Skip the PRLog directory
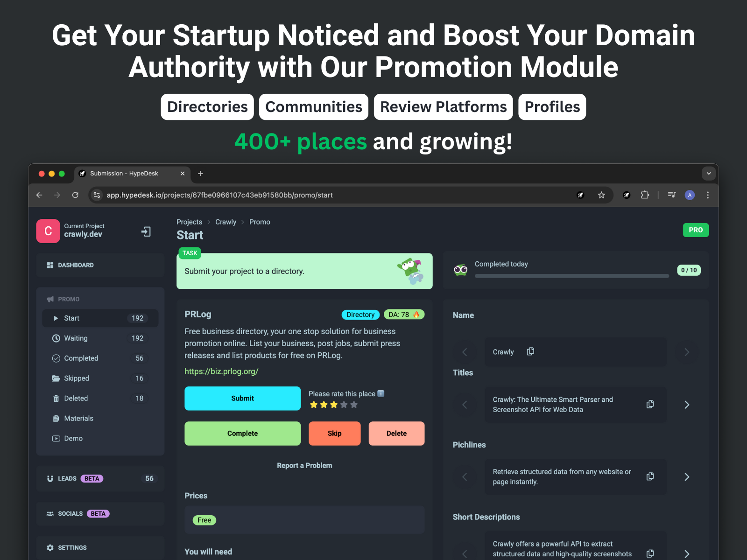The image size is (747, 560). [x=334, y=434]
